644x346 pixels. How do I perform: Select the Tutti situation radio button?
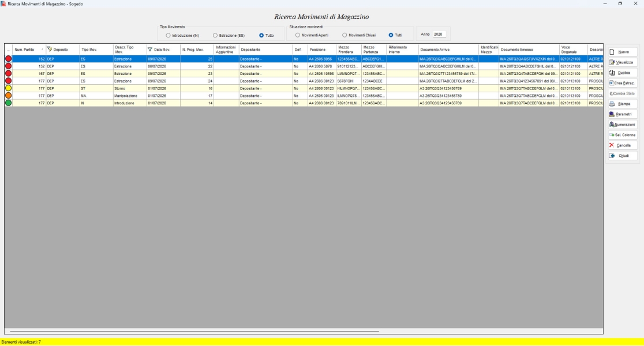coord(391,35)
